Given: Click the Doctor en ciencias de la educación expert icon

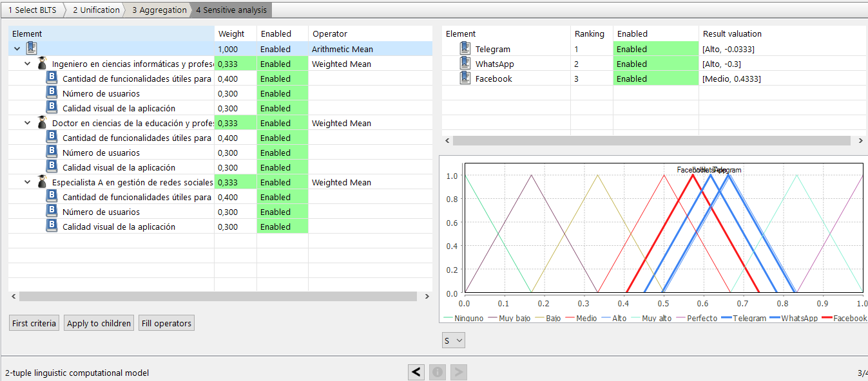Looking at the screenshot, I should (43, 123).
